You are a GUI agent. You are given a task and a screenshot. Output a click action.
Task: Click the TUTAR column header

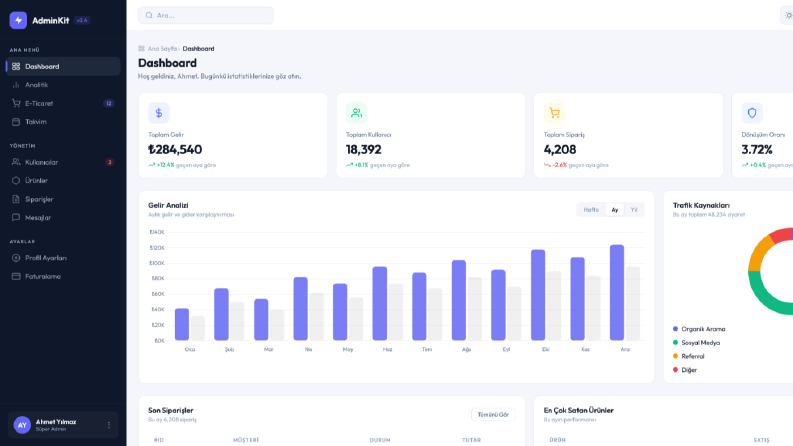pyautogui.click(x=471, y=440)
